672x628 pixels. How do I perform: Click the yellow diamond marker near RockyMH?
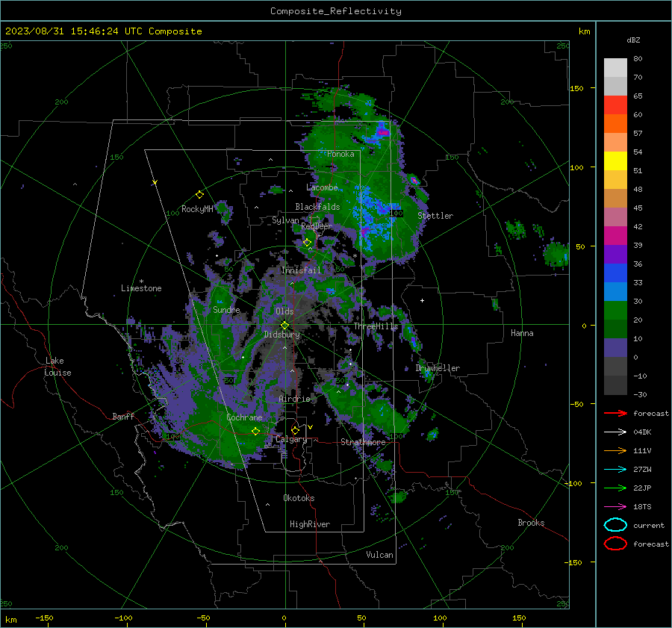(x=199, y=195)
